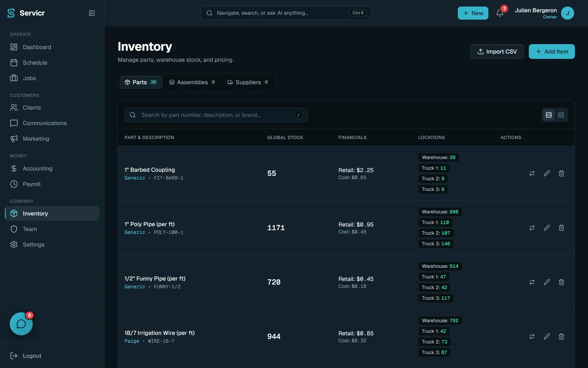
Task: Transfer stock for 1/2" Funny Pipe
Action: click(x=532, y=282)
